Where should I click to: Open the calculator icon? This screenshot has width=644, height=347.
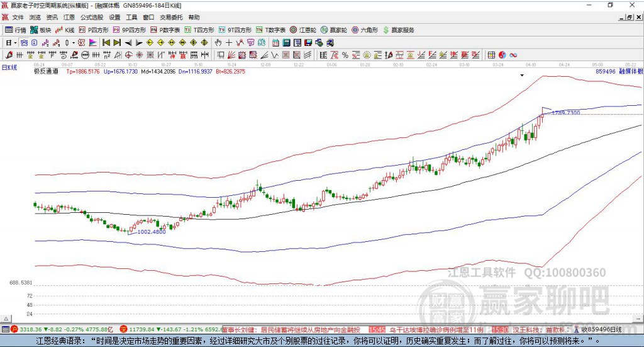tap(286, 43)
